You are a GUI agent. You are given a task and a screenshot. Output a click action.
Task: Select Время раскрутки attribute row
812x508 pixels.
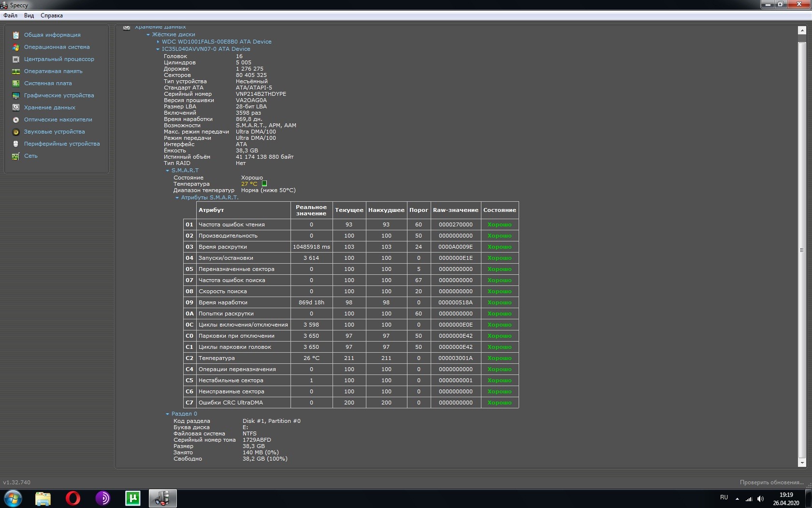(x=351, y=247)
